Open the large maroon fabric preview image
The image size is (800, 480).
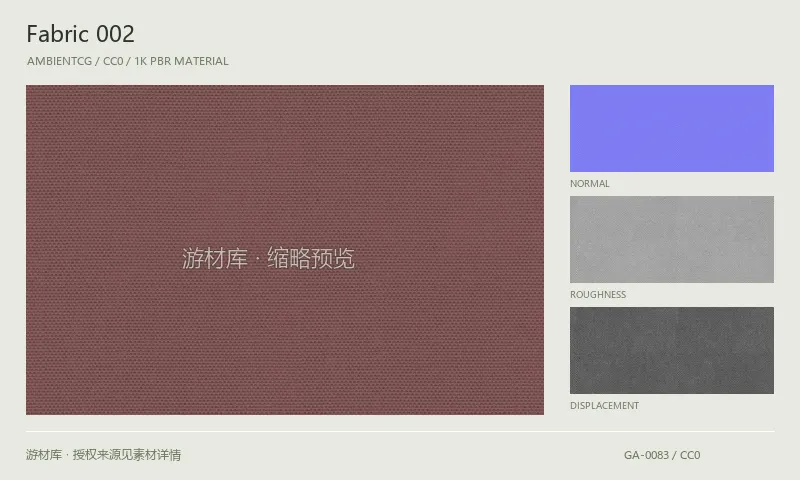[x=285, y=249]
